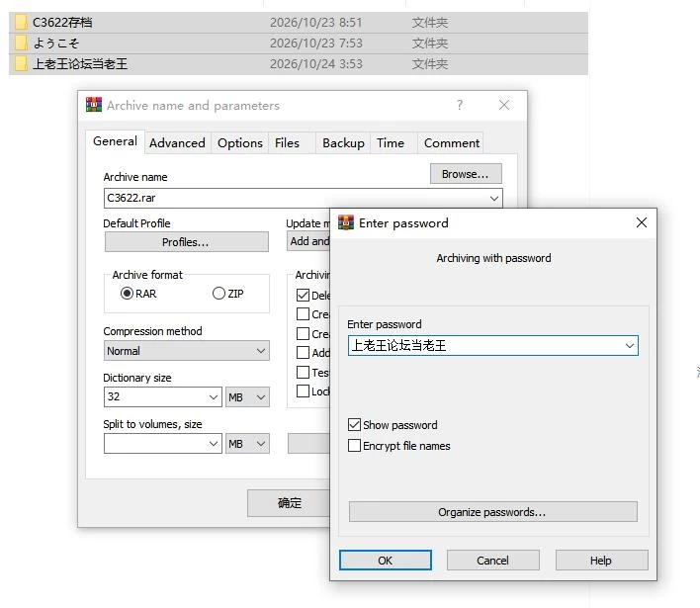The image size is (700, 608).
Task: Expand the Archive name dropdown arrow
Action: click(x=493, y=198)
